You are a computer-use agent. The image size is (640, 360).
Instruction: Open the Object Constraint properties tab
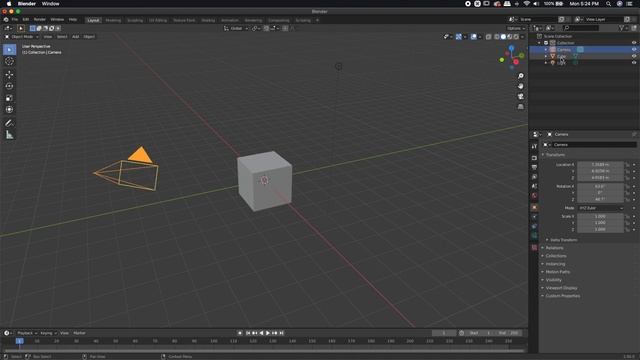click(x=534, y=227)
